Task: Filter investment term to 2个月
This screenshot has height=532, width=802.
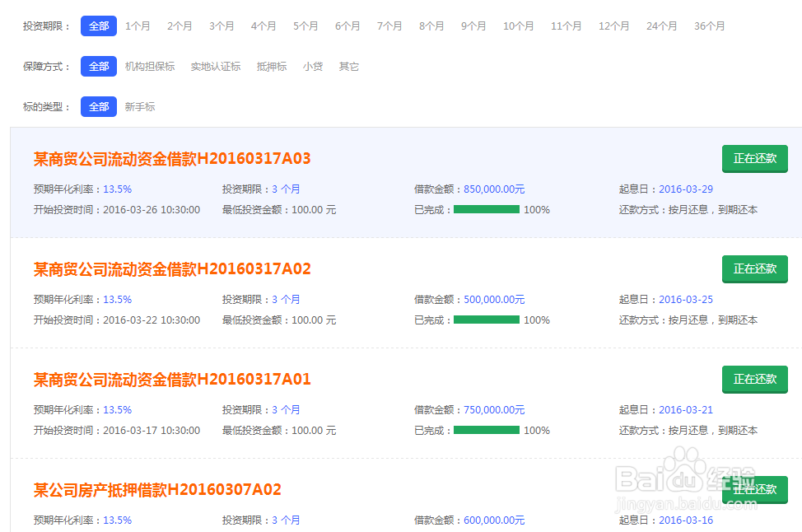Action: 180,26
